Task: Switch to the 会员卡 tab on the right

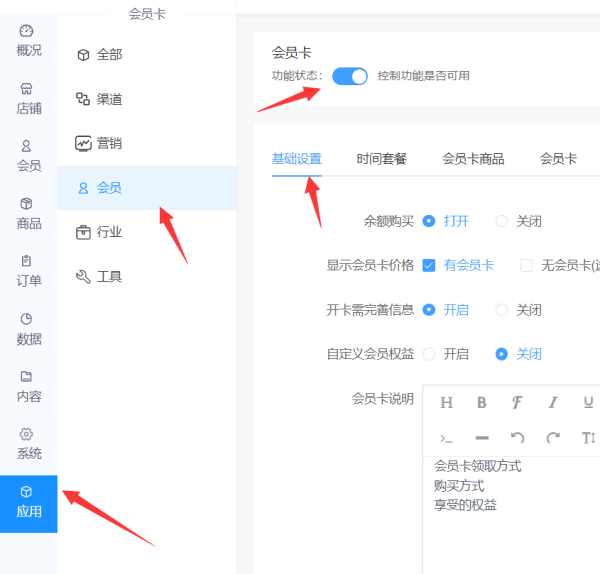Action: tap(558, 159)
